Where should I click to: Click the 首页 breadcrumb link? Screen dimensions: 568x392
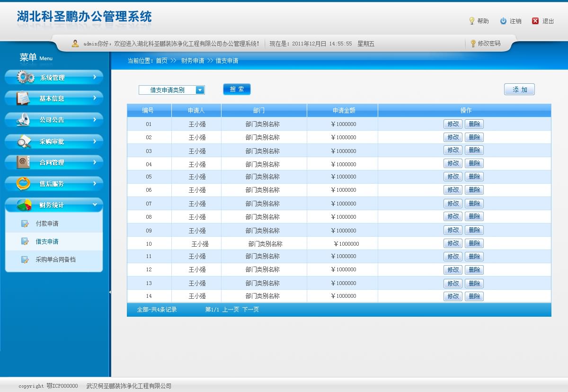161,61
